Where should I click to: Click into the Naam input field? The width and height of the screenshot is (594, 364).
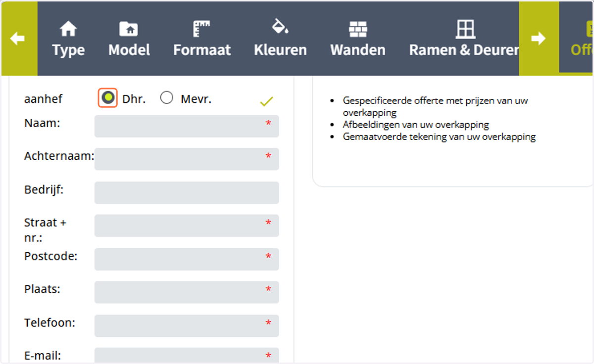point(187,126)
